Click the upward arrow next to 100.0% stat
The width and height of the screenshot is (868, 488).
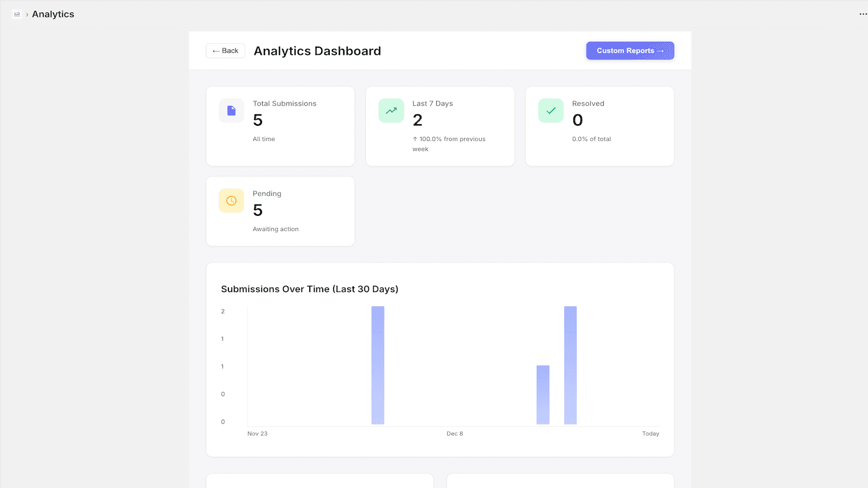[x=414, y=139]
